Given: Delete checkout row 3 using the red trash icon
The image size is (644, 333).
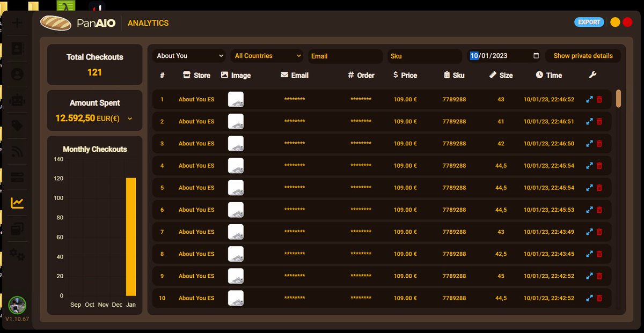Looking at the screenshot, I should (x=599, y=143).
